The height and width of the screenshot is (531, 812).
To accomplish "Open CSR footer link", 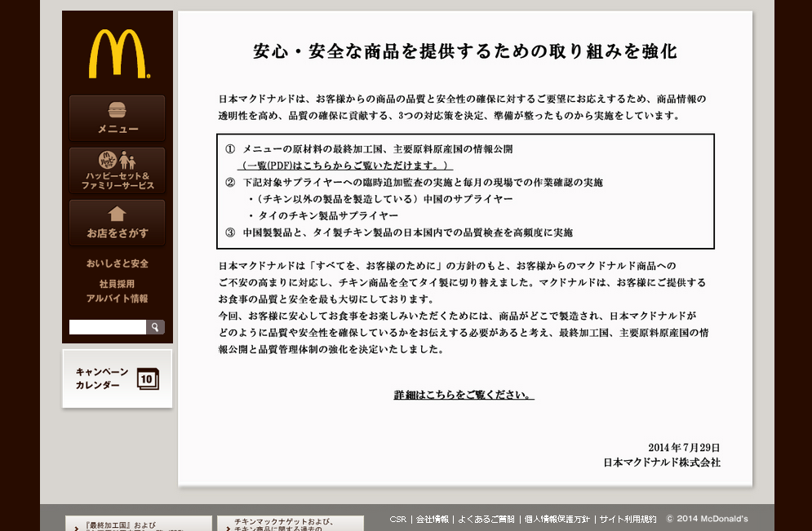I will coord(397,519).
